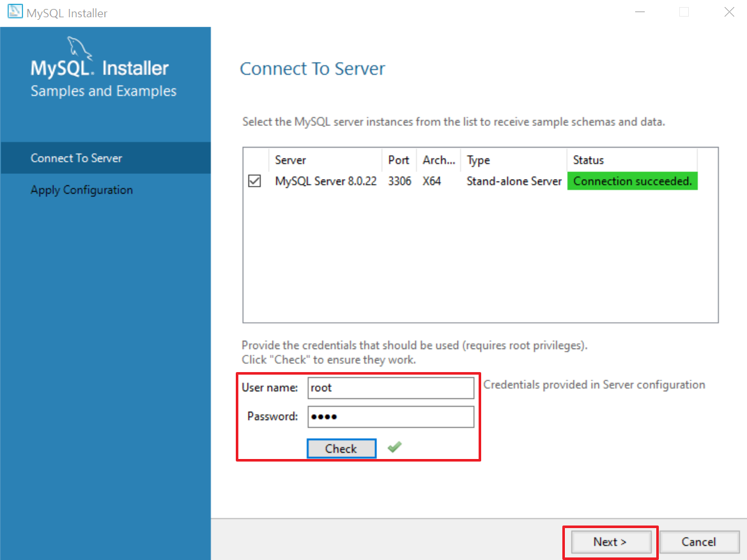Click inside the User name field
Image resolution: width=747 pixels, height=560 pixels.
[390, 387]
